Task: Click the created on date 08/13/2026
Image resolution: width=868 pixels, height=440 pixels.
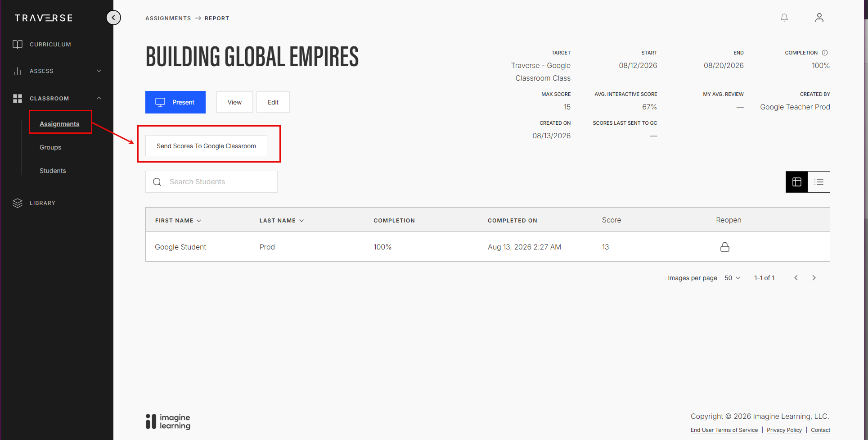Action: [x=552, y=136]
